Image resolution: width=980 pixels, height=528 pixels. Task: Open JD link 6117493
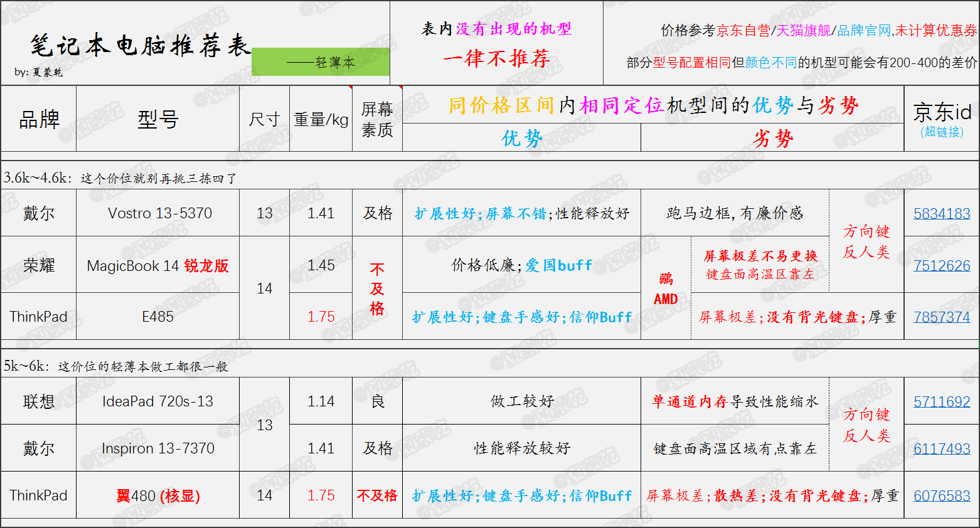point(942,448)
